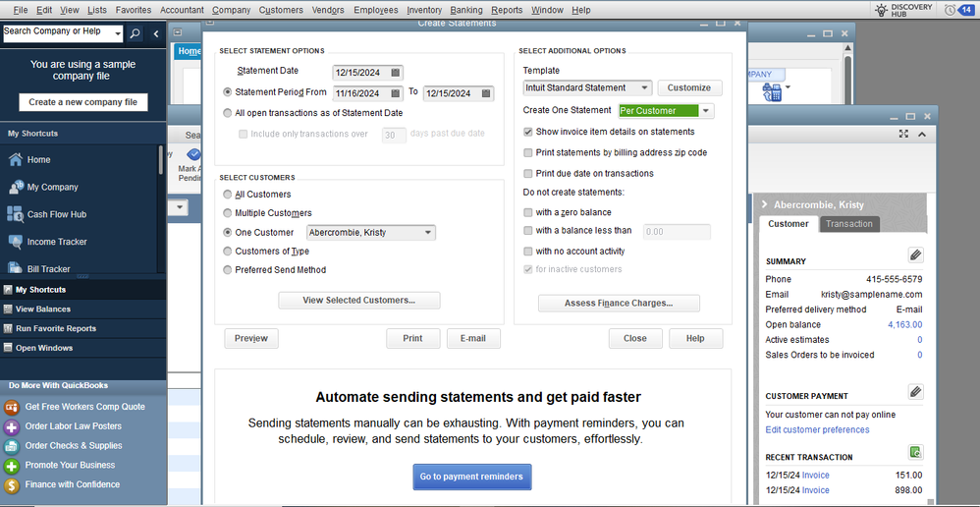Click Preview button

pos(251,338)
